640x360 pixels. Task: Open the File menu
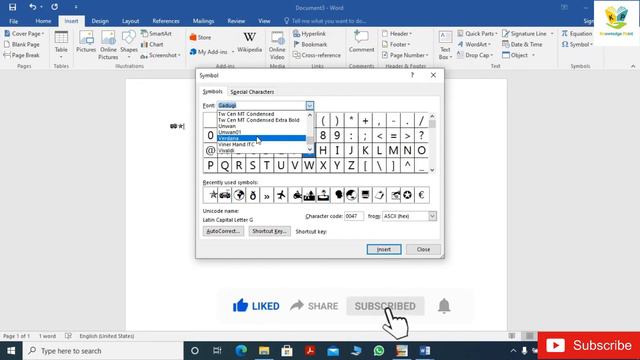click(x=13, y=21)
